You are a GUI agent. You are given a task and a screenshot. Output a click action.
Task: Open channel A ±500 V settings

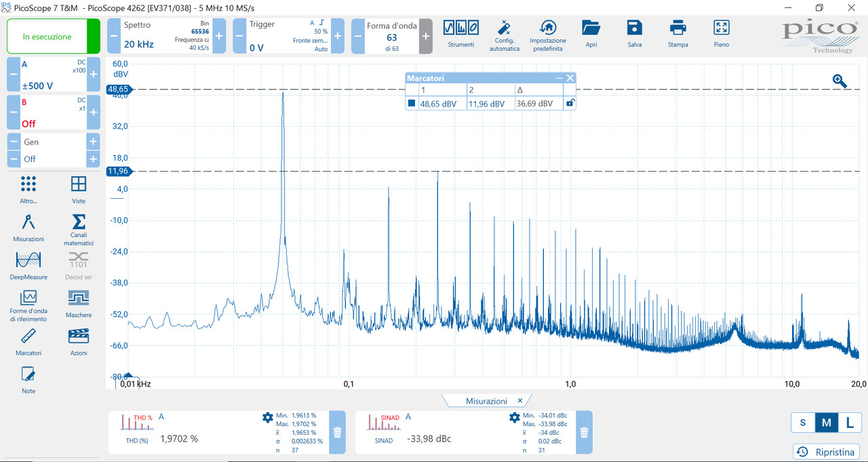[x=54, y=75]
